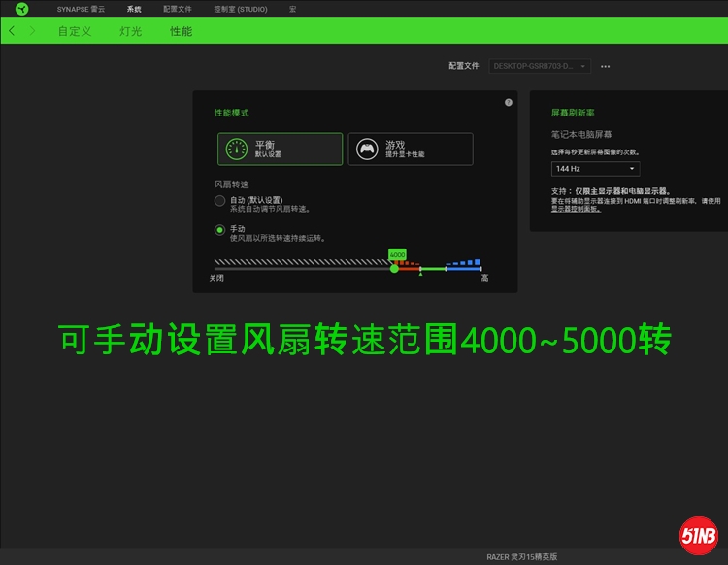Click the 游戏 gamepad icon
The image size is (728, 565).
[x=366, y=149]
